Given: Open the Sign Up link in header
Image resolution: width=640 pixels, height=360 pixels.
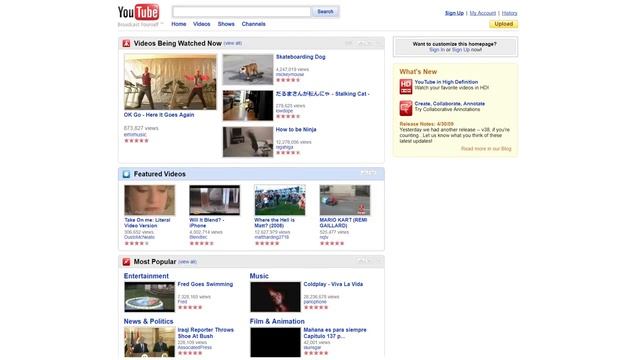Looking at the screenshot, I should point(454,13).
